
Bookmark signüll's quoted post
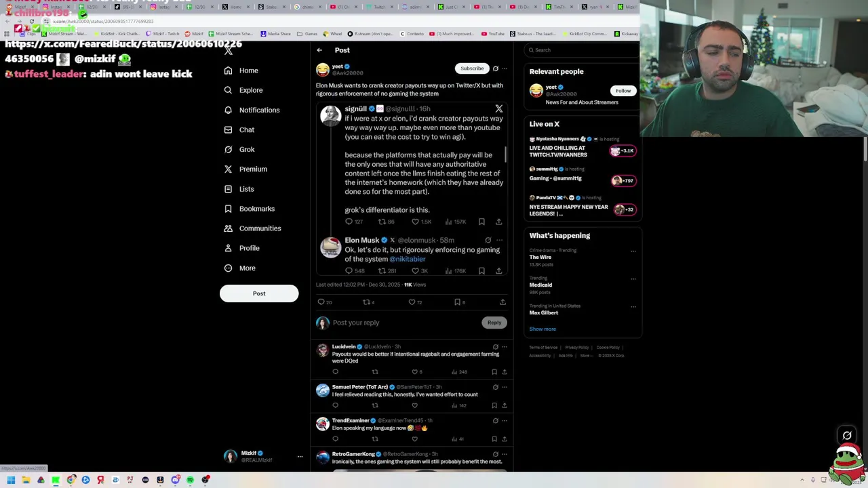pyautogui.click(x=481, y=222)
